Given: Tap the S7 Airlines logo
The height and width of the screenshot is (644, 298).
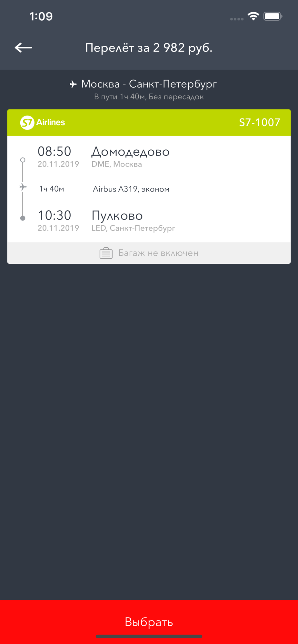Looking at the screenshot, I should tap(43, 122).
